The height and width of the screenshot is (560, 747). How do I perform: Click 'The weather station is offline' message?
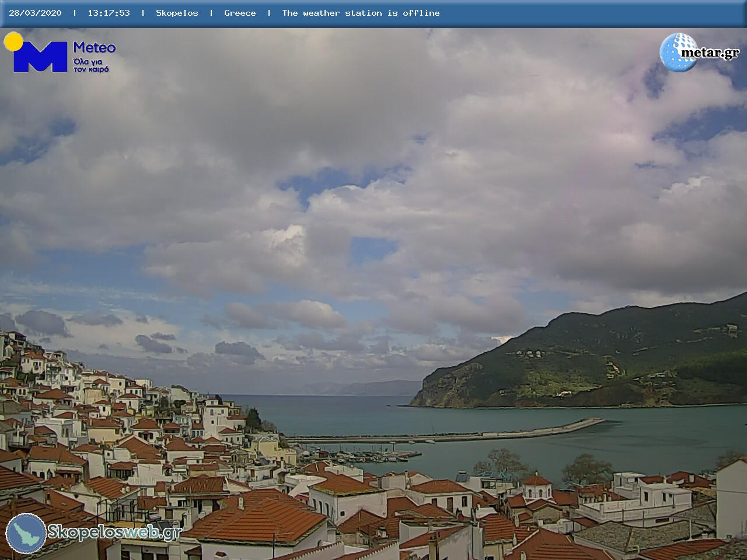[x=361, y=13]
